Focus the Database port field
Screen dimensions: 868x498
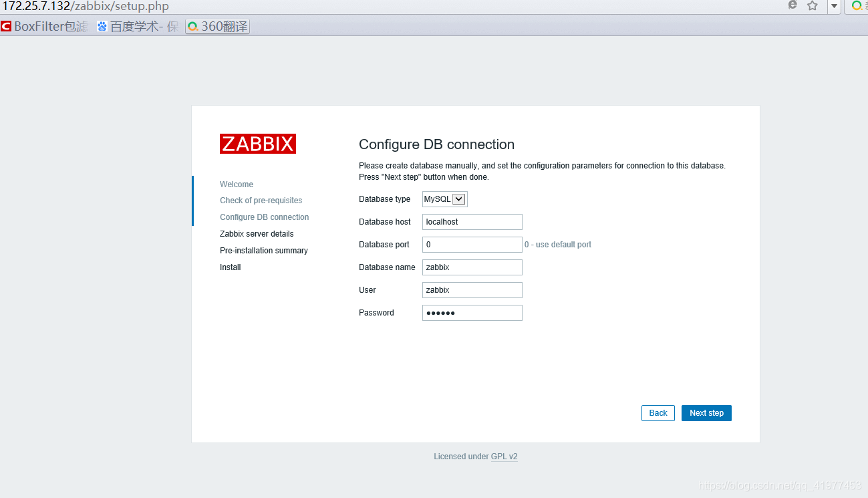(x=472, y=245)
